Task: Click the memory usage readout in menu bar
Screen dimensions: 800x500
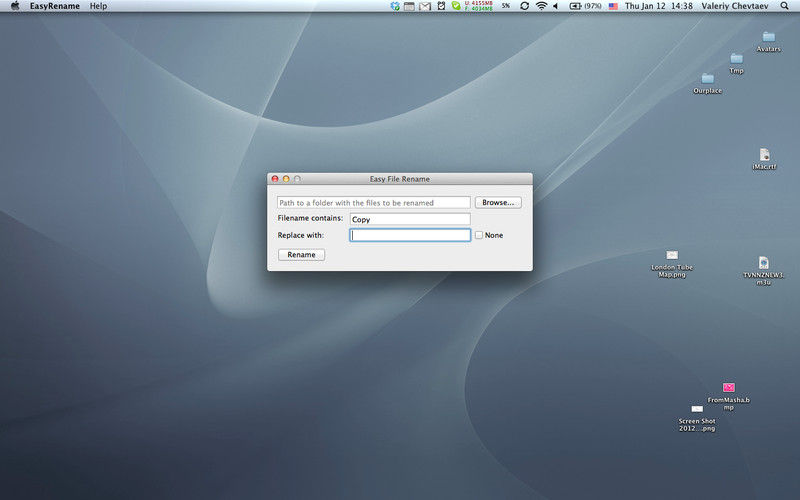Action: pos(479,6)
